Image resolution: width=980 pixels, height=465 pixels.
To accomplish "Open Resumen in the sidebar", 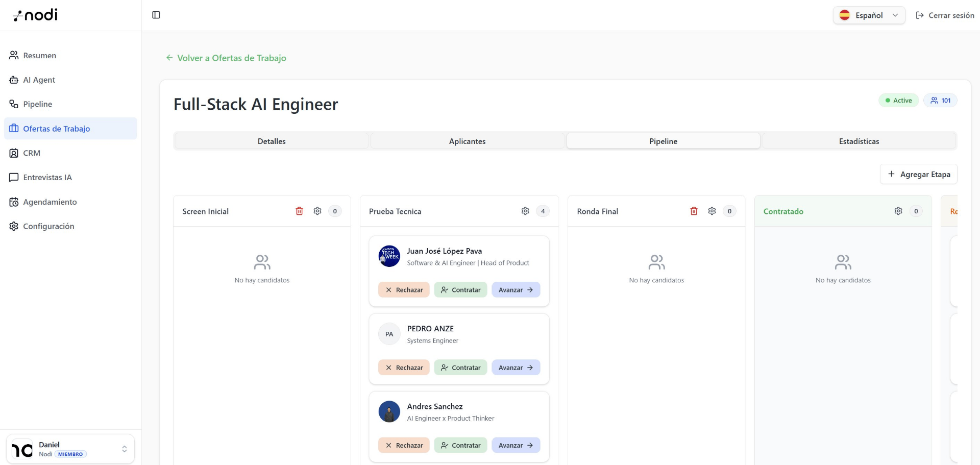I will coord(70,55).
